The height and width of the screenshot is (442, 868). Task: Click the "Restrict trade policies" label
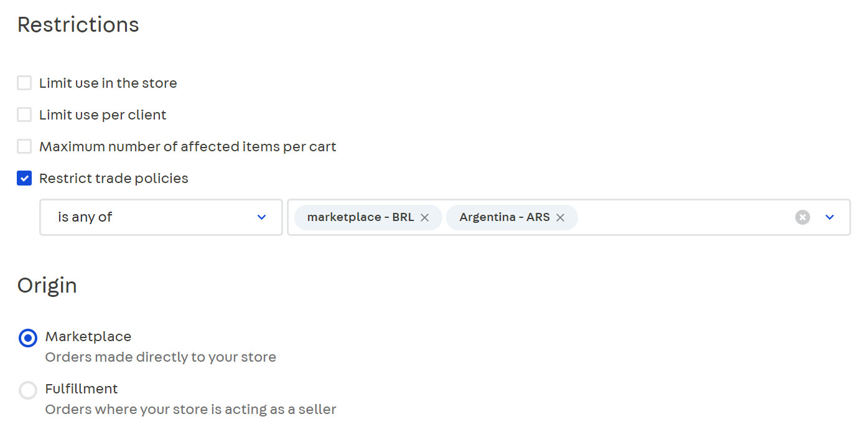coord(114,179)
